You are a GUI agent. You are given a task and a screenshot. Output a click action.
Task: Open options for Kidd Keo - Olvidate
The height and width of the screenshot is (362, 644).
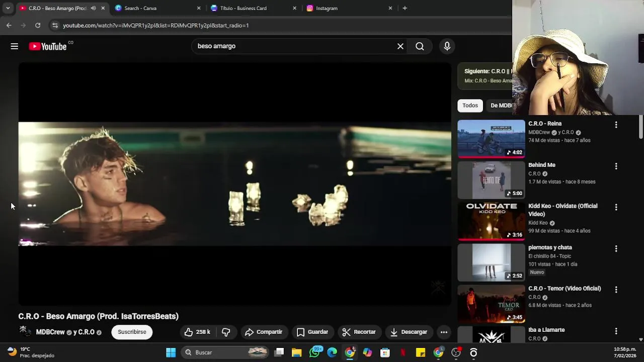click(x=616, y=207)
